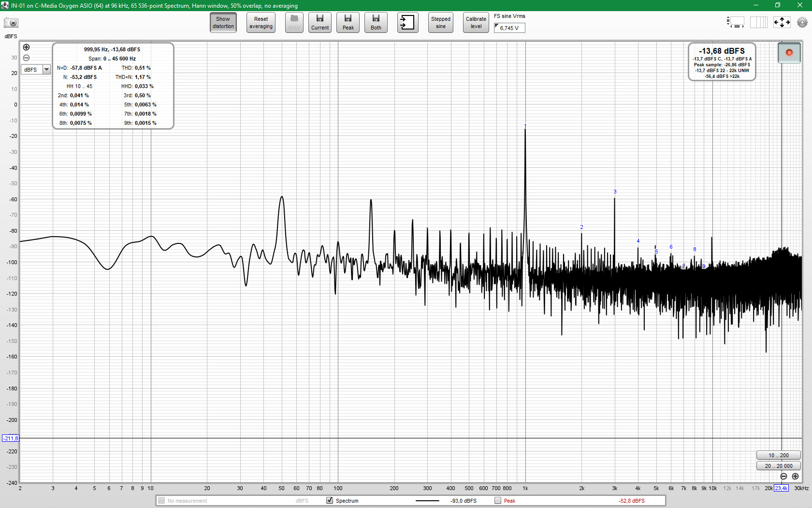Click Span 0 .. 45 600 Hz text

112,59
